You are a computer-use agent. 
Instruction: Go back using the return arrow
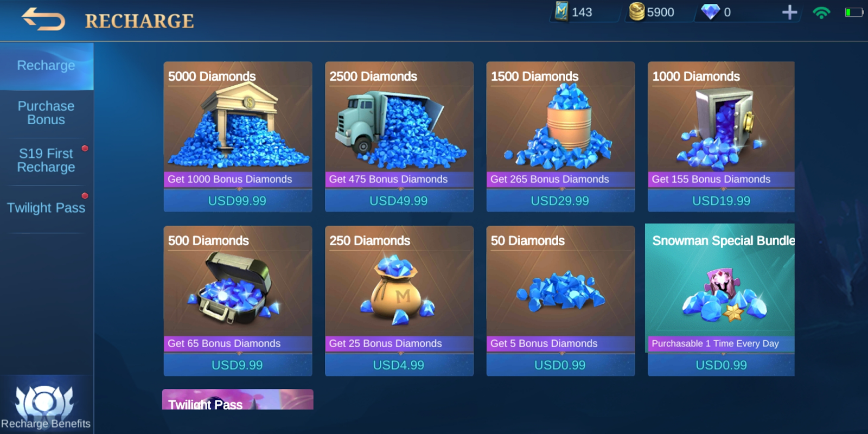pyautogui.click(x=43, y=20)
